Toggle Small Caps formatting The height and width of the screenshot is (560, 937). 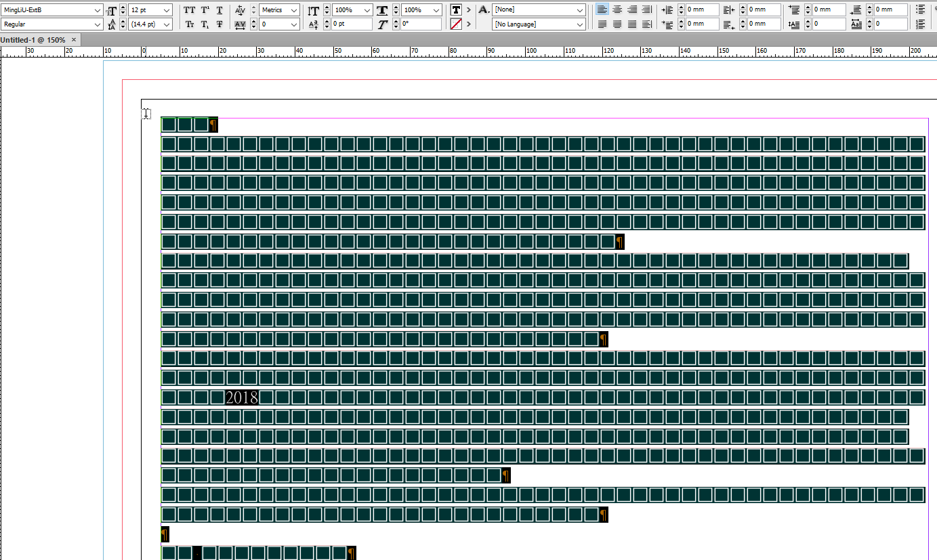pyautogui.click(x=189, y=24)
